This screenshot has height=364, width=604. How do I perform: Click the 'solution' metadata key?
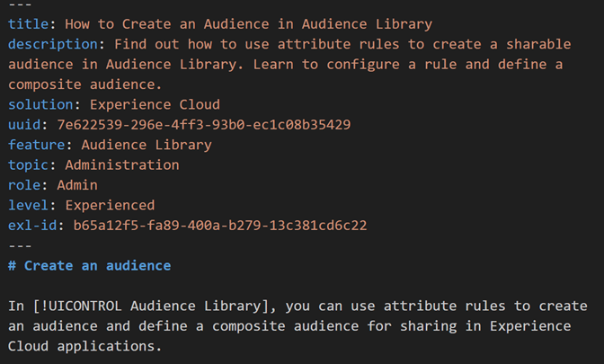coord(40,104)
